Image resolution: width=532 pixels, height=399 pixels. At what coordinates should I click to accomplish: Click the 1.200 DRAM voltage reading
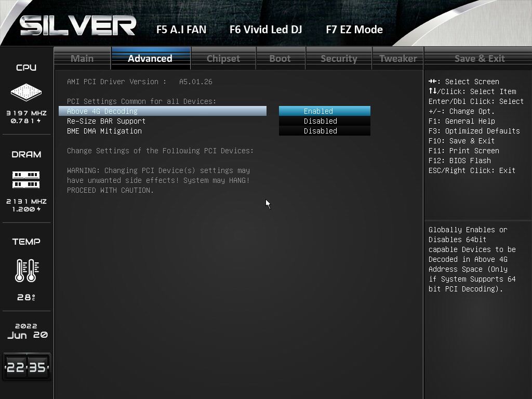pyautogui.click(x=26, y=209)
